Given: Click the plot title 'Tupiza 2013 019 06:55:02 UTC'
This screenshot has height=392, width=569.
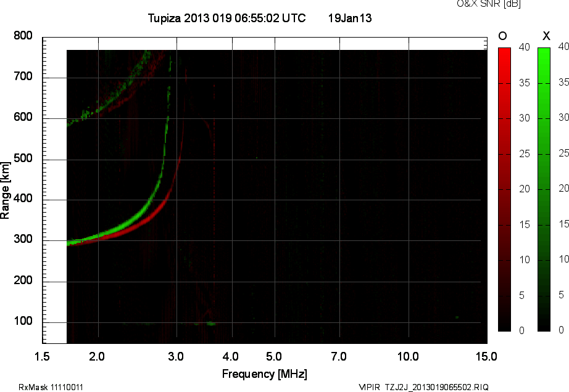Looking at the screenshot, I should (227, 18).
